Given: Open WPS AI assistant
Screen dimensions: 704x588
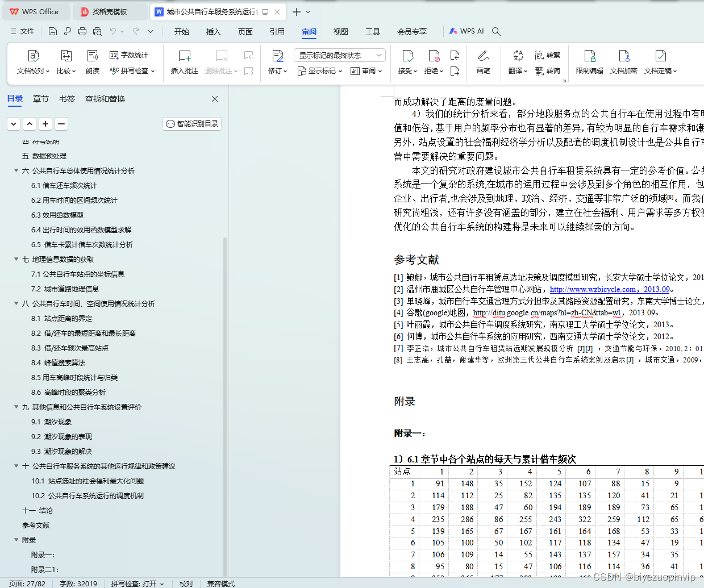Looking at the screenshot, I should coord(466,31).
